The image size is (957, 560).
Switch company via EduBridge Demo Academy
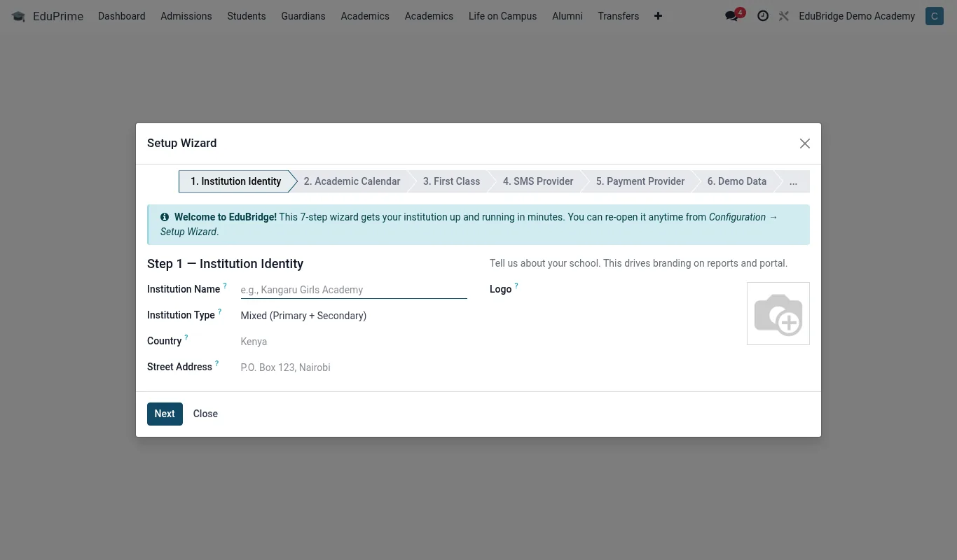(857, 16)
